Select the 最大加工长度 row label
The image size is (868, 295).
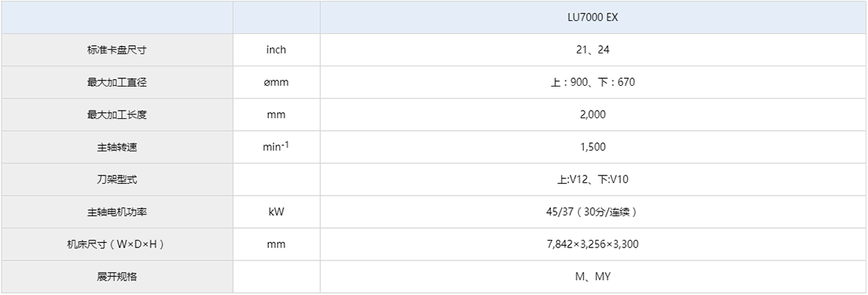pos(116,115)
